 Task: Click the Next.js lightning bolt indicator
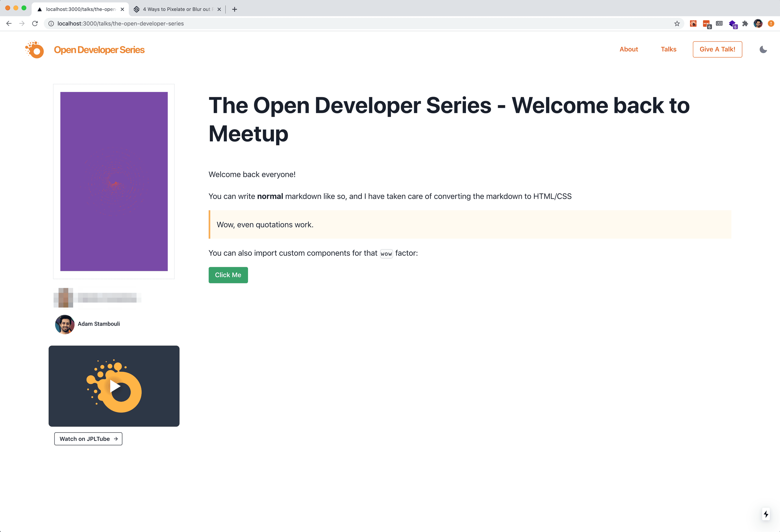click(766, 514)
